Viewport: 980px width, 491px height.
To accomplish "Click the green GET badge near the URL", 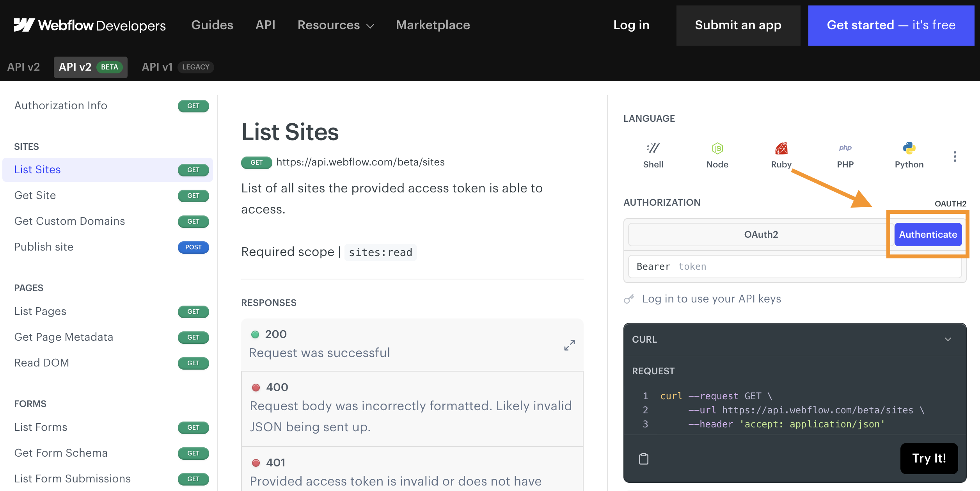I will point(256,162).
